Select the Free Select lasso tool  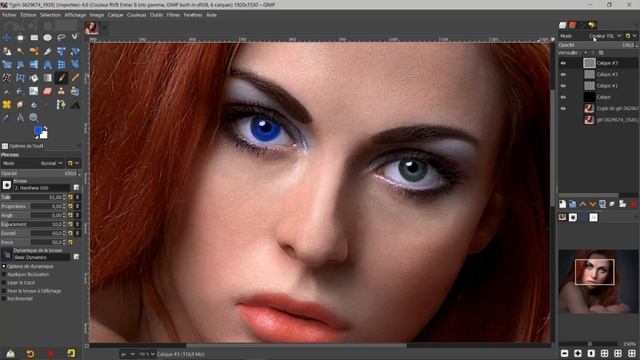pyautogui.click(x=61, y=38)
